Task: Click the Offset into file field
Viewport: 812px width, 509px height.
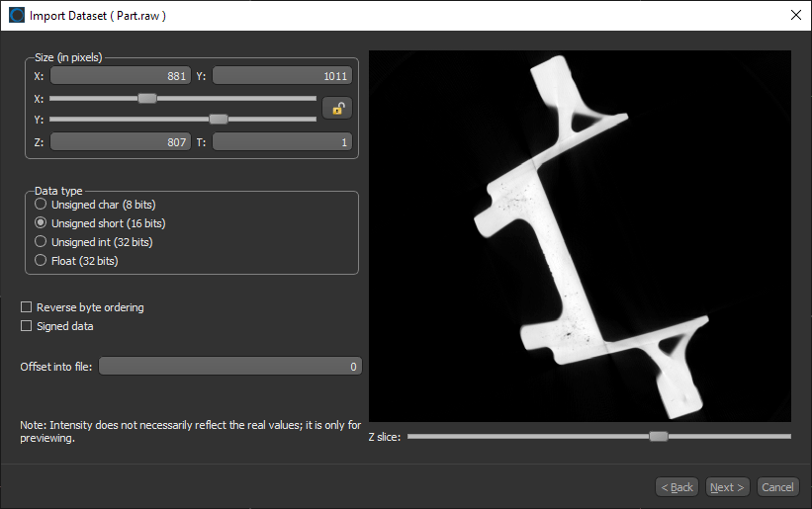Action: [229, 367]
